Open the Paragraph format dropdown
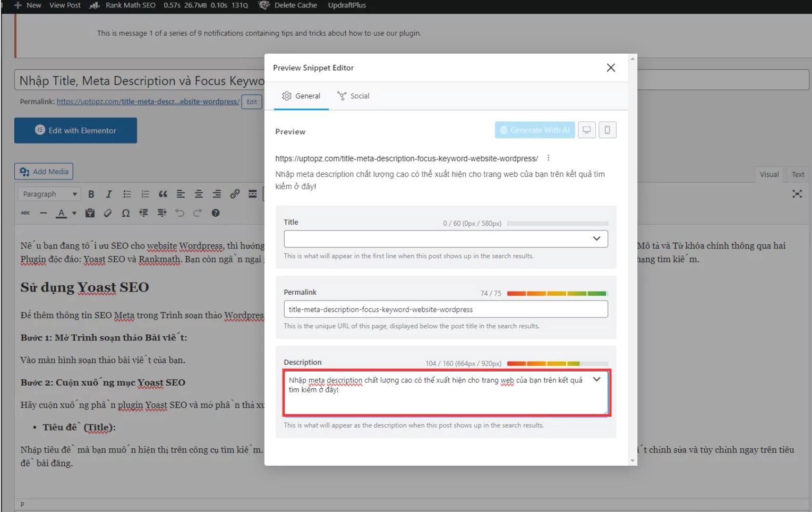 (x=49, y=194)
